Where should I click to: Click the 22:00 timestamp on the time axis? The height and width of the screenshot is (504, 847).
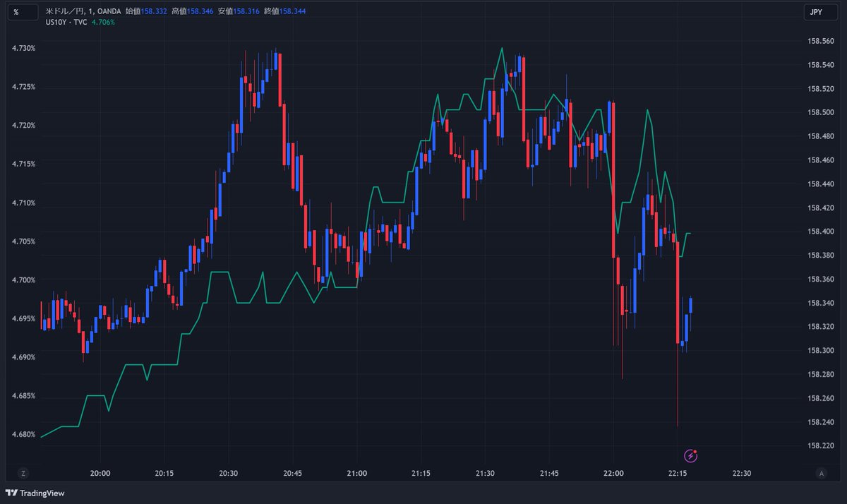(x=613, y=474)
